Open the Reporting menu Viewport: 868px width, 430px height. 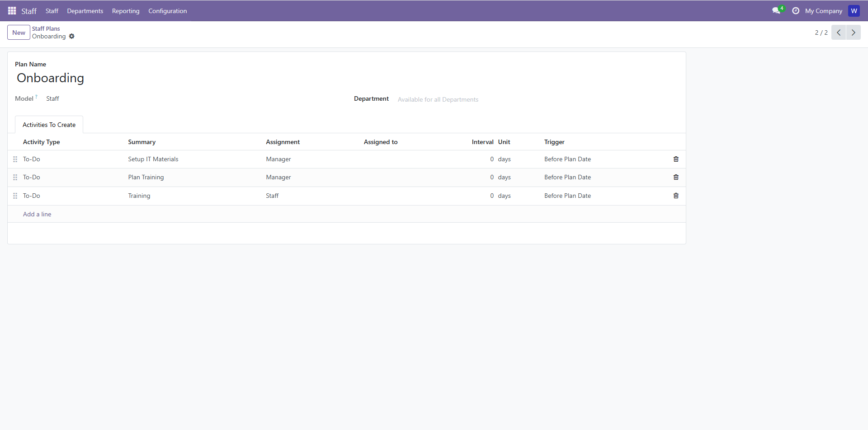tap(126, 11)
